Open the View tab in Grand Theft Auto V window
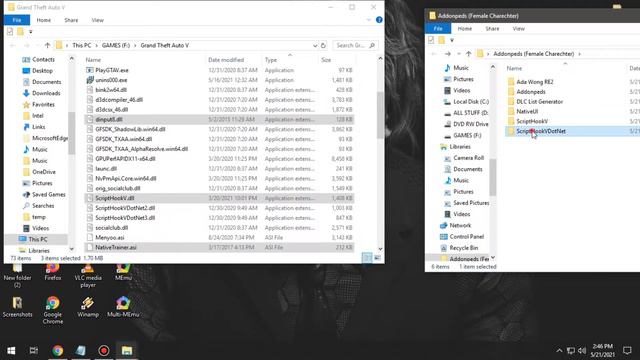The width and height of the screenshot is (640, 360). click(x=98, y=20)
